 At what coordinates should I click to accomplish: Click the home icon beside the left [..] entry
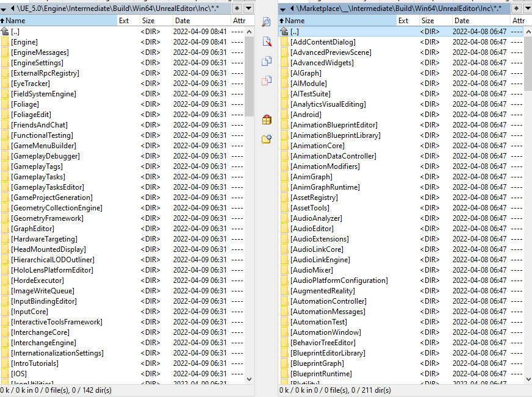[x=5, y=30]
